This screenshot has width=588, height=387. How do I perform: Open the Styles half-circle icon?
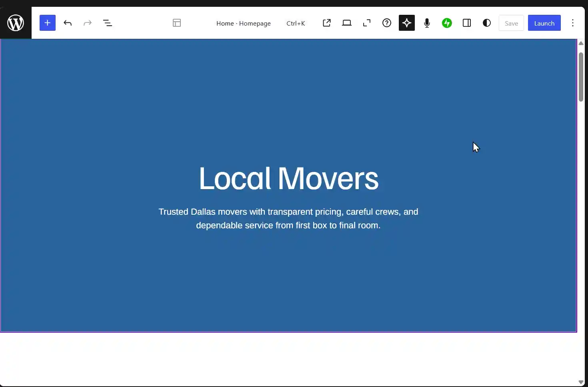point(487,23)
